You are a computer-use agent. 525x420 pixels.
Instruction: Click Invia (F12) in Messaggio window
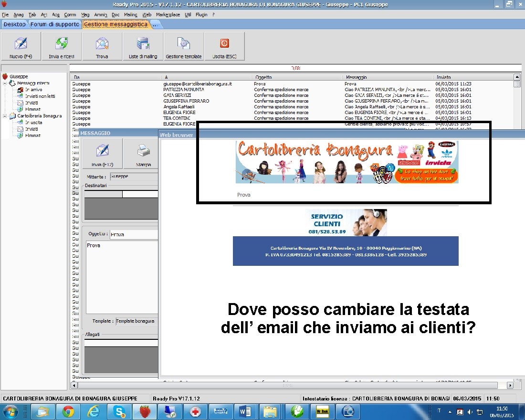pos(103,154)
